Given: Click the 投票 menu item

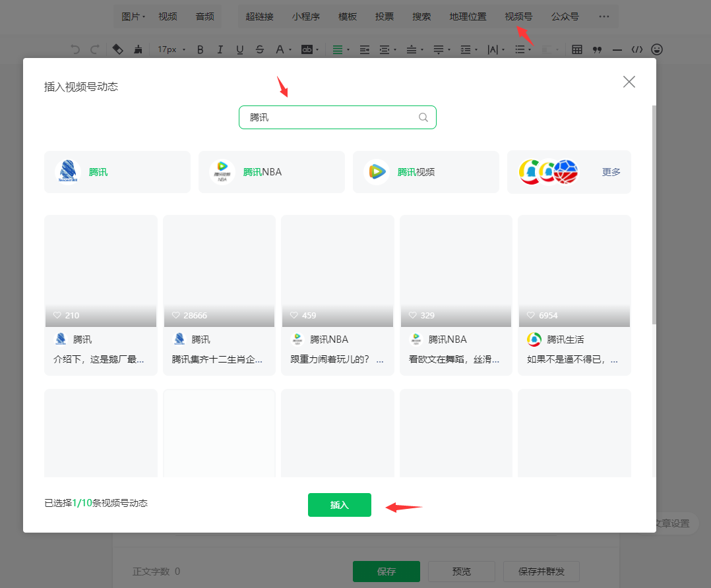Looking at the screenshot, I should click(x=385, y=16).
